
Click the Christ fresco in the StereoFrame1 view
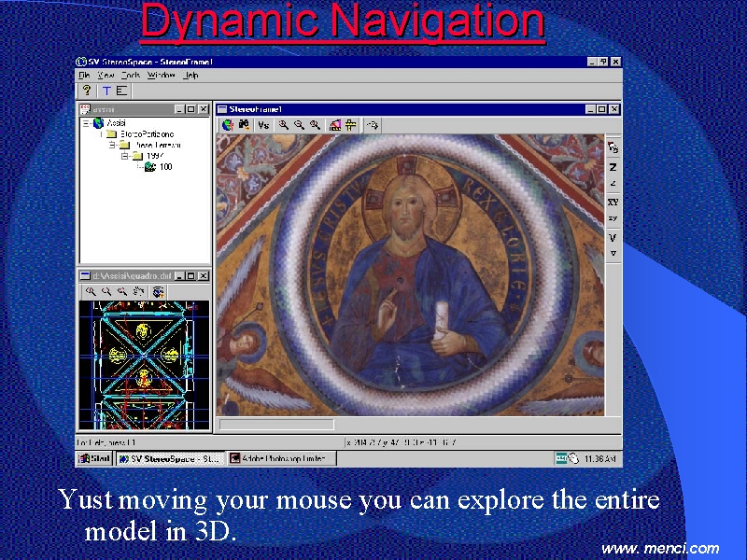pos(410,274)
